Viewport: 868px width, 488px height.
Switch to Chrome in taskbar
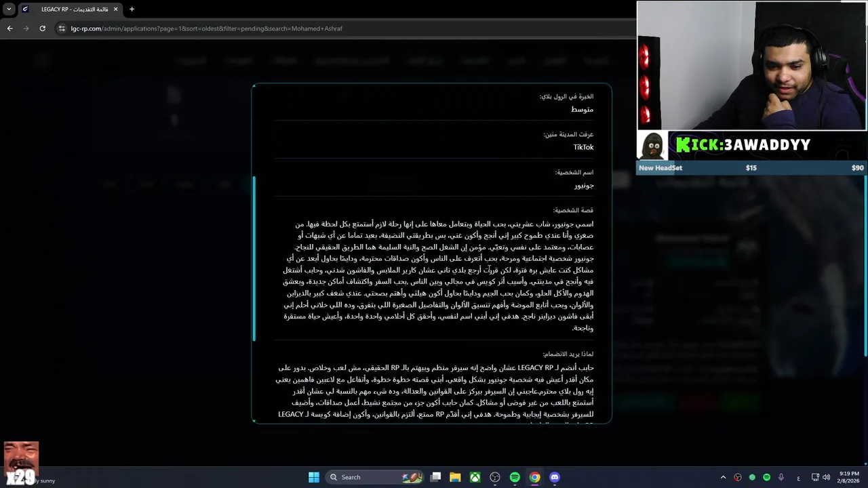(x=535, y=477)
